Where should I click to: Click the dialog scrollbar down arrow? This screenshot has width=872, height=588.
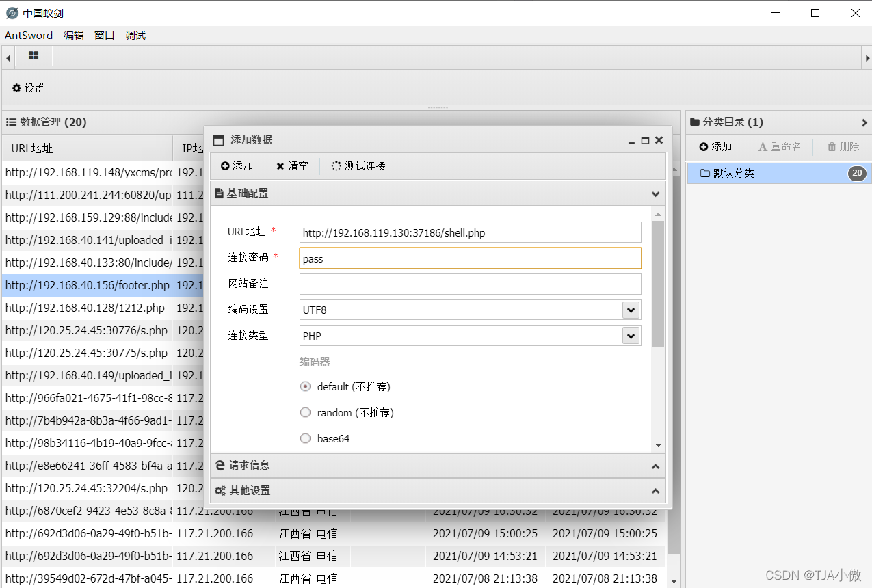(x=659, y=445)
